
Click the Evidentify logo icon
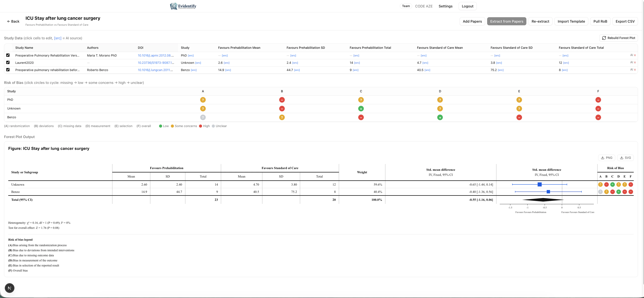174,6
